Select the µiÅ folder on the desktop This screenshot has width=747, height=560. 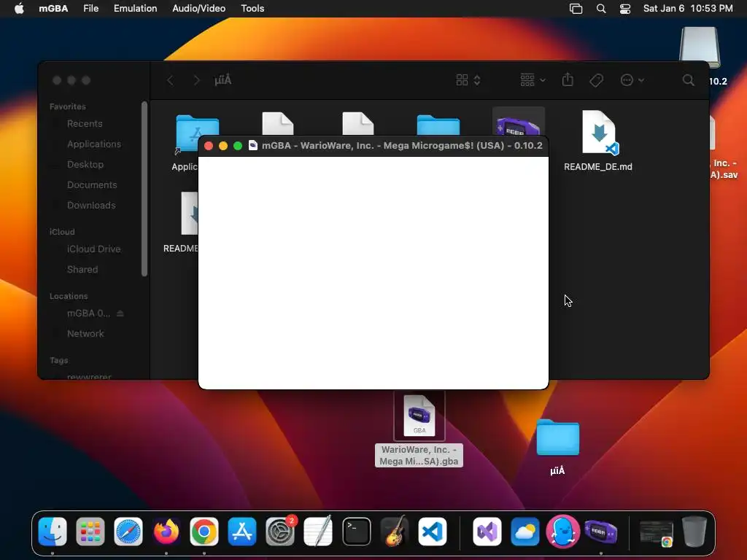[557, 447]
